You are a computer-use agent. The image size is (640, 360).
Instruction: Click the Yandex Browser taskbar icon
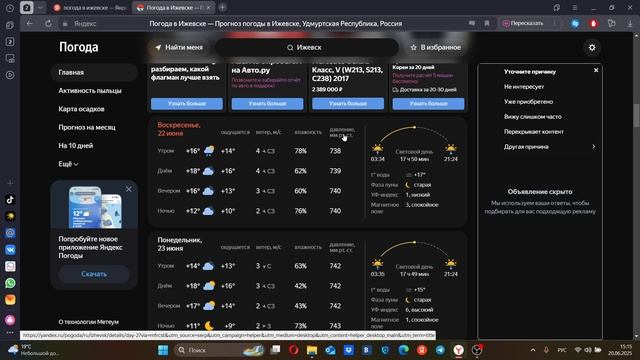459,350
